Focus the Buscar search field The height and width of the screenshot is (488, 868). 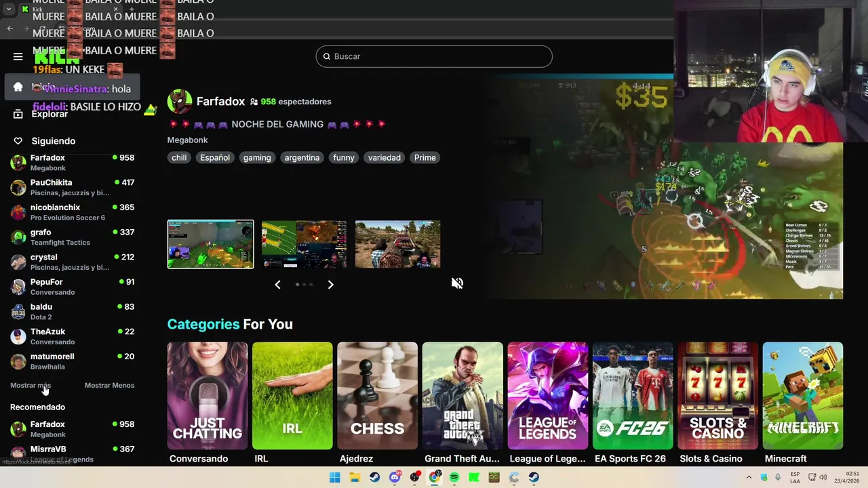click(434, 56)
